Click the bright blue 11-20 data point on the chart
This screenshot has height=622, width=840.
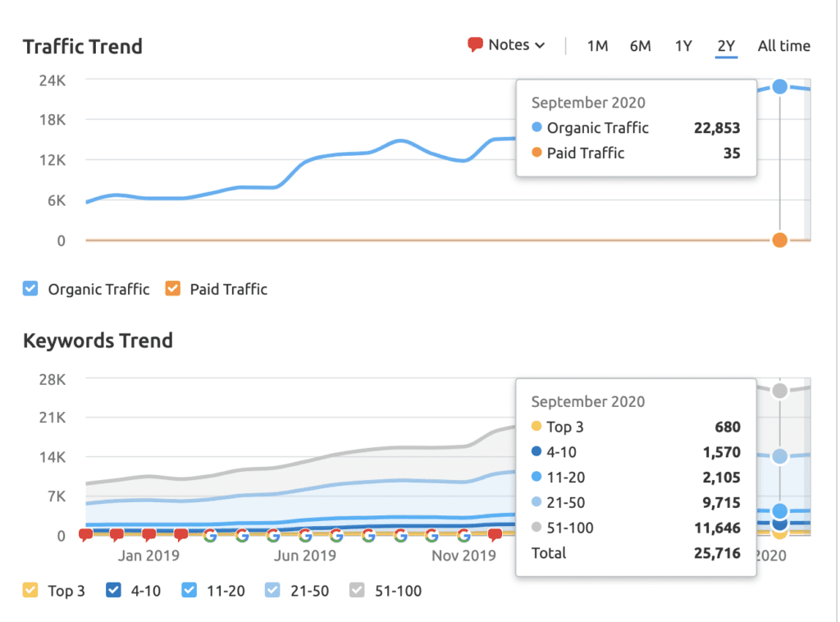pos(780,510)
